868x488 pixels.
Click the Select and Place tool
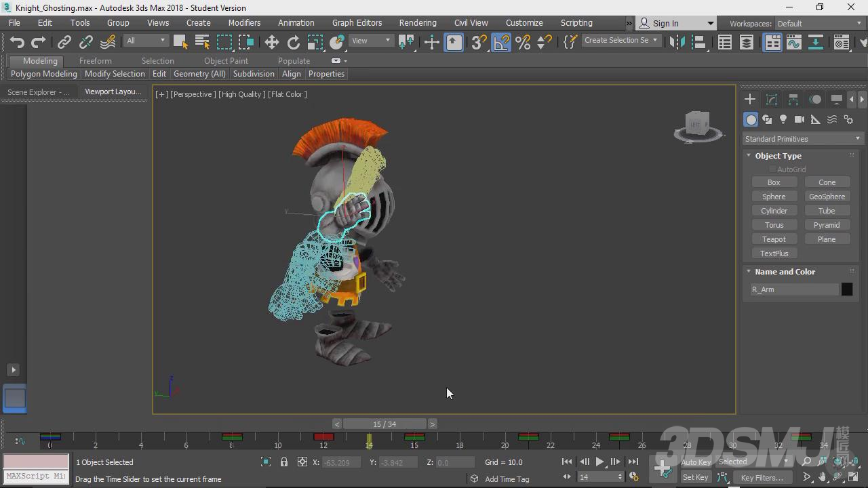click(x=336, y=42)
